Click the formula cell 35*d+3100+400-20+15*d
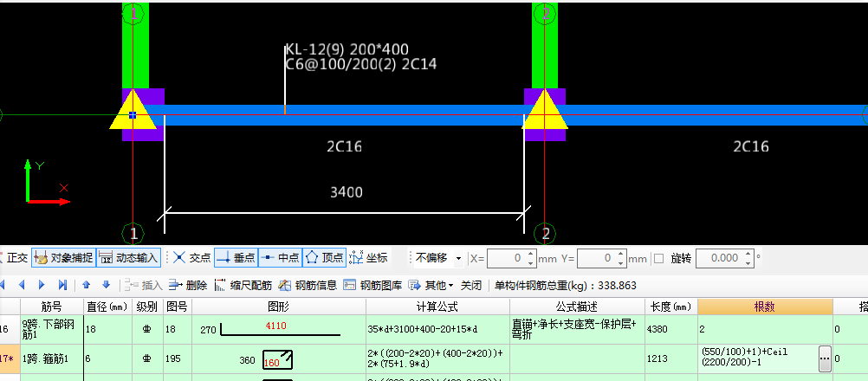This screenshot has height=381, width=868. pos(437,329)
